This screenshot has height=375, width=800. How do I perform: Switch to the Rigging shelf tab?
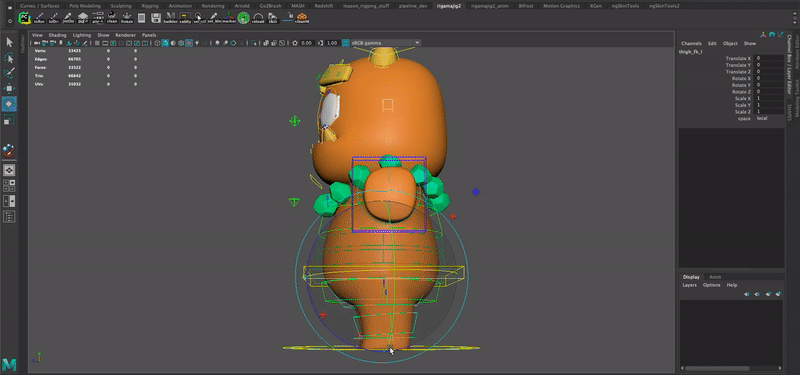tap(149, 6)
